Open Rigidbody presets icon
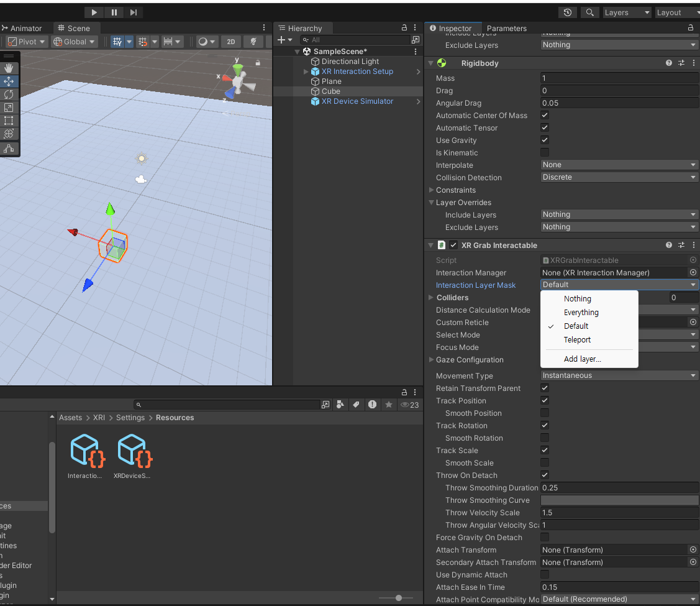Viewport: 700px width, 606px height. pos(681,63)
